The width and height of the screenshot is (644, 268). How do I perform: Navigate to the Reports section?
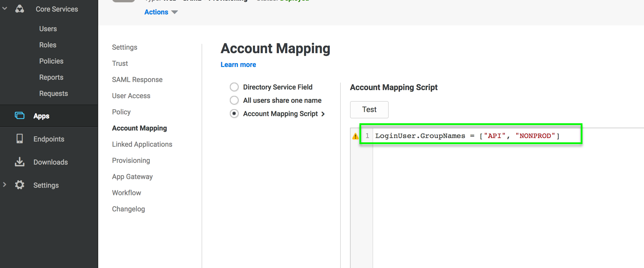51,77
